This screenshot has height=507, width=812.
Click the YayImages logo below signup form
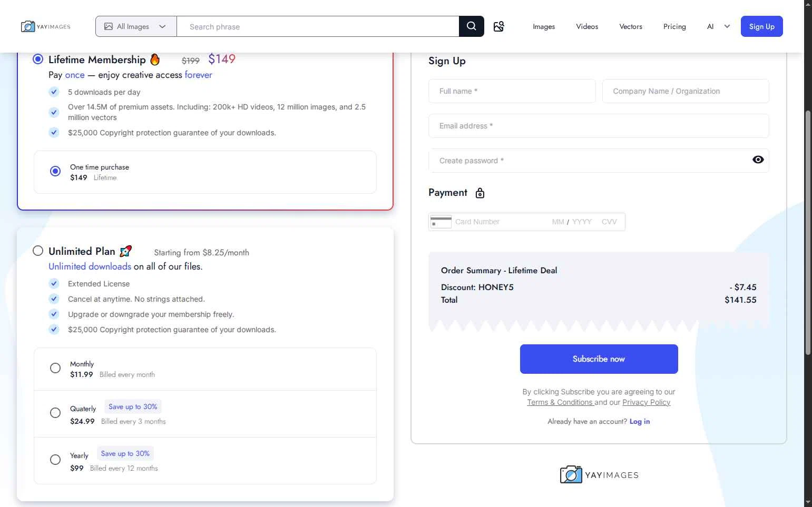(599, 474)
